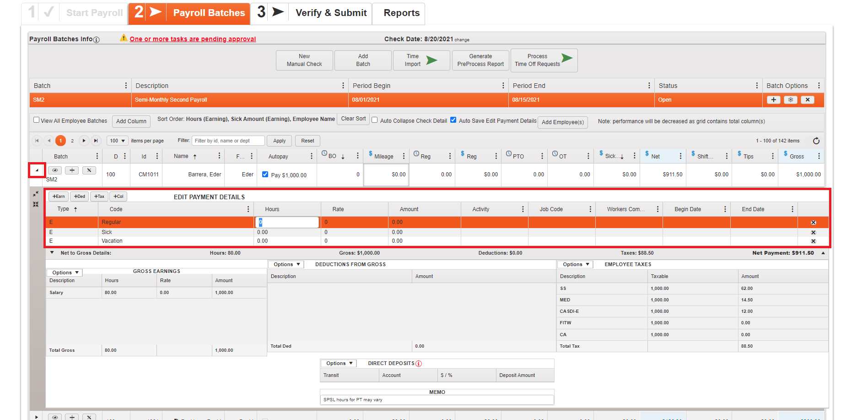Uncheck Auto Save Edit Payment Details
This screenshot has height=420, width=868.
coord(453,120)
